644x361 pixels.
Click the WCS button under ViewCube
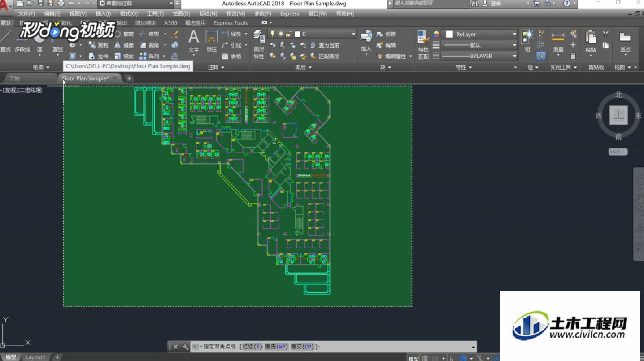[618, 152]
